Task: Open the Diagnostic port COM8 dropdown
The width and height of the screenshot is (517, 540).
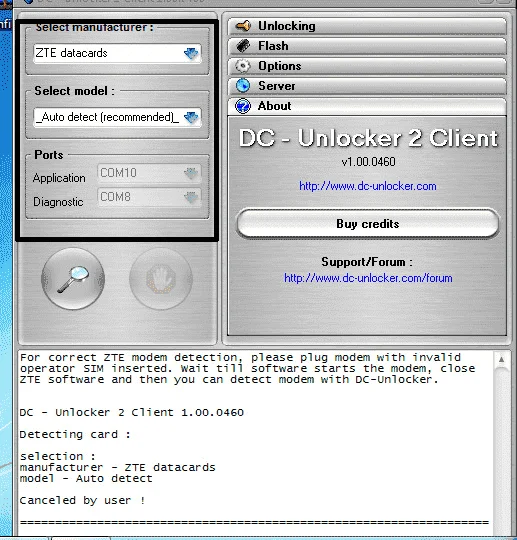Action: [x=149, y=197]
